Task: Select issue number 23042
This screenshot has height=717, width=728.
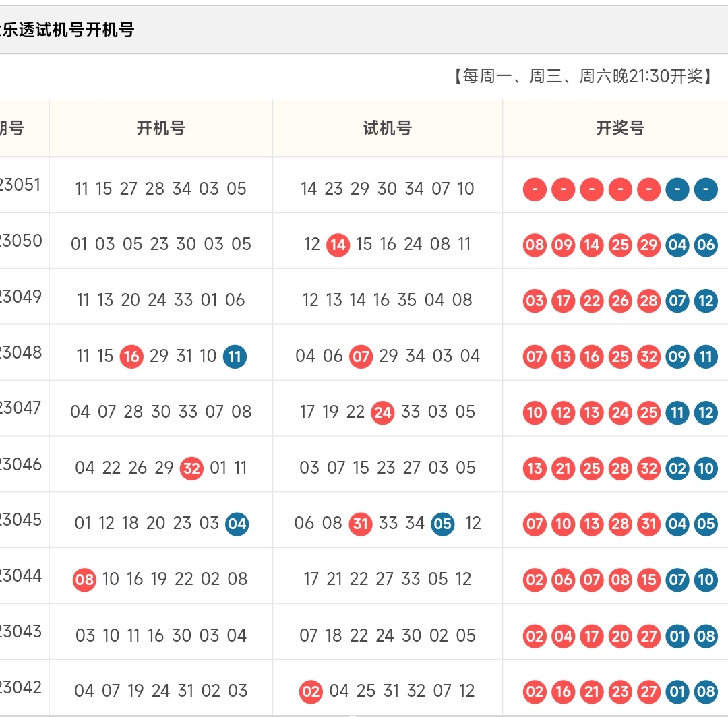Action: (21, 687)
